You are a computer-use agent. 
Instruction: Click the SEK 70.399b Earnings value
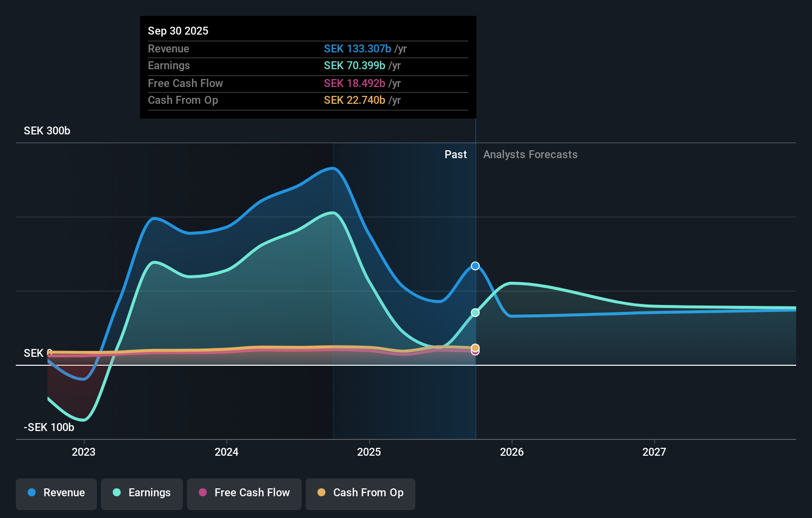[355, 65]
